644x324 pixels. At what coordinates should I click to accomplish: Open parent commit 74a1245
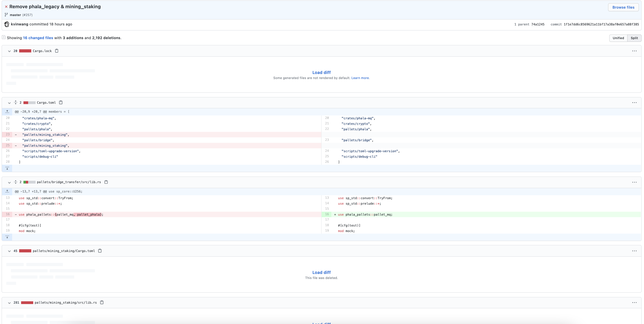click(x=538, y=24)
